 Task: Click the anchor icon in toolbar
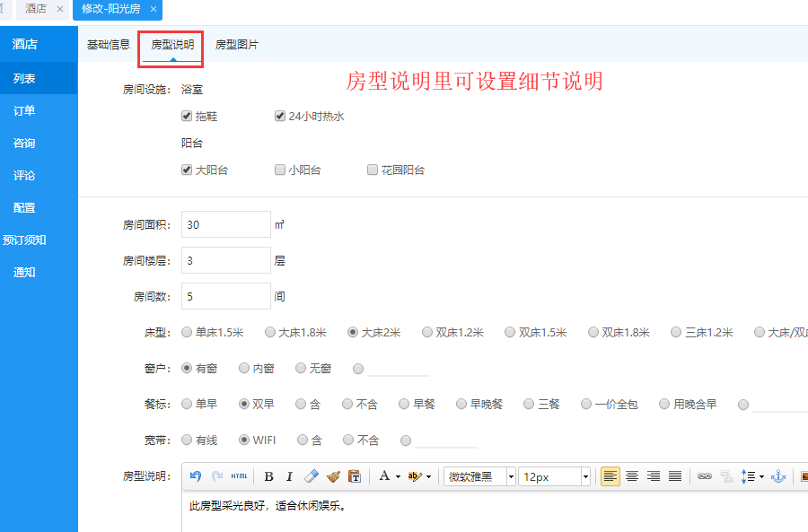778,476
